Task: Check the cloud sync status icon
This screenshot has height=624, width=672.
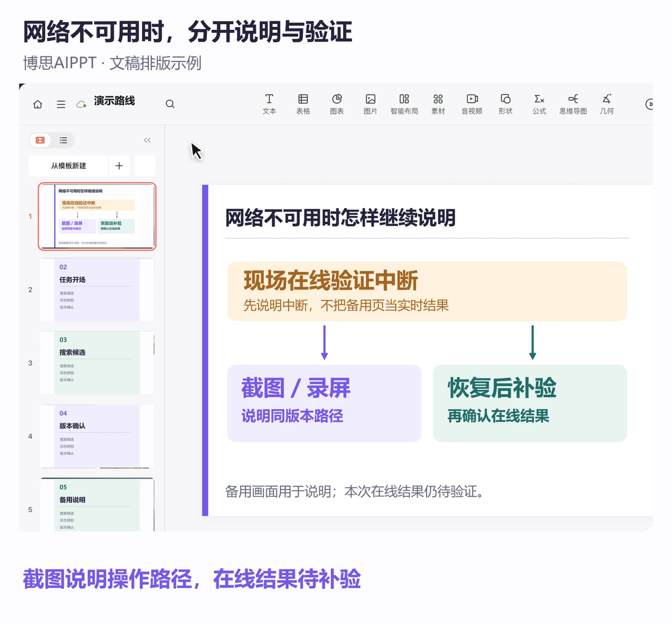Action: tap(81, 104)
